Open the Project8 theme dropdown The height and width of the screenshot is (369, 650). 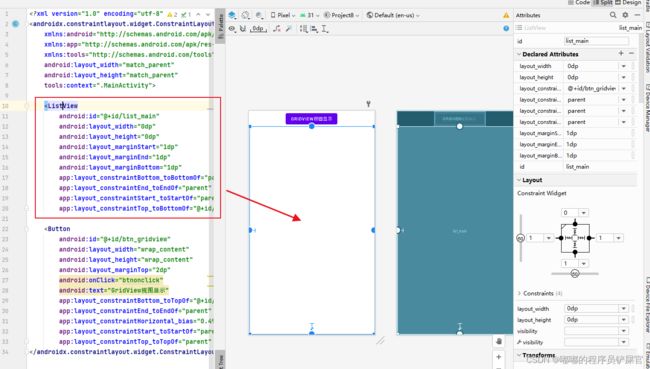(x=341, y=15)
